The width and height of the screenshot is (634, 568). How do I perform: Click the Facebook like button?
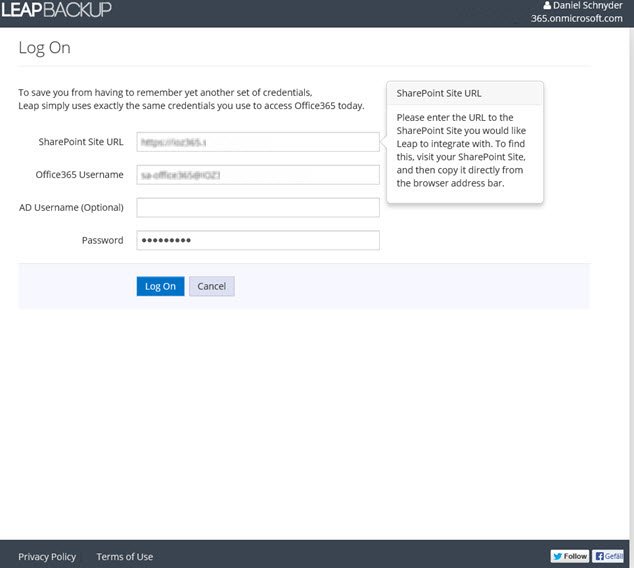[608, 556]
